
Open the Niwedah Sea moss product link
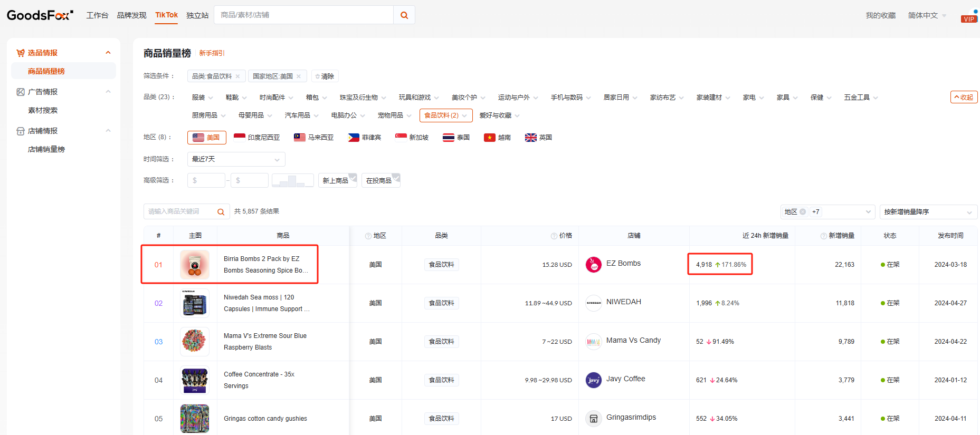pyautogui.click(x=267, y=303)
